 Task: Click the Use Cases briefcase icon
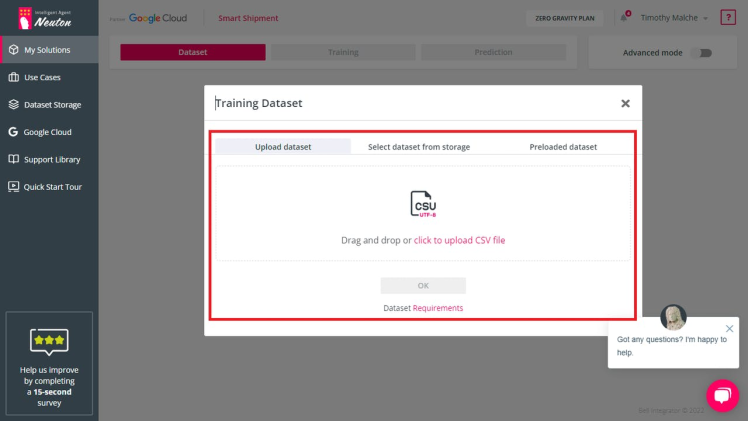coord(13,77)
